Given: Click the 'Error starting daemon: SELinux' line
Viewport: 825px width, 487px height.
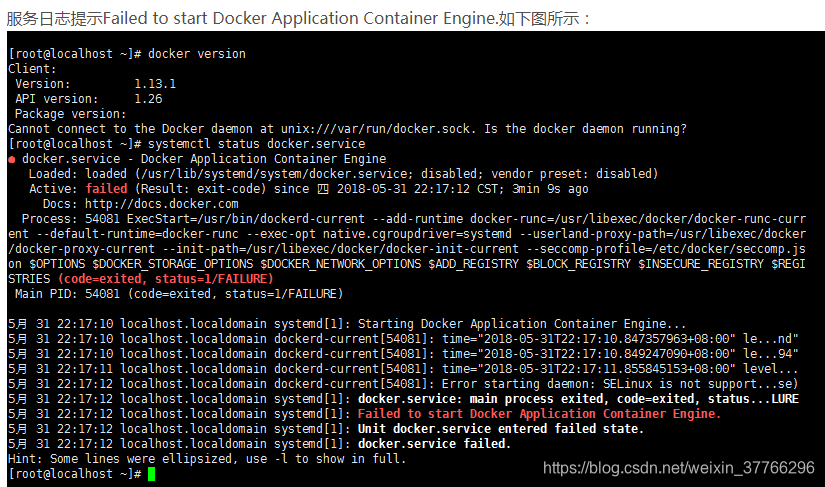Looking at the screenshot, I should [x=404, y=383].
